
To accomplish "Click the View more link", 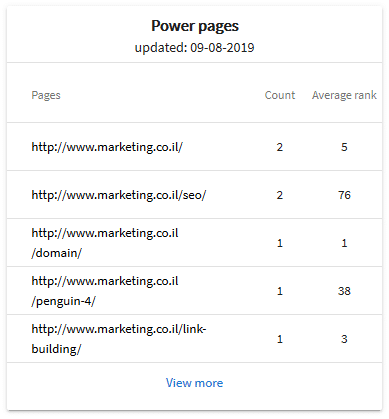I will 194,383.
